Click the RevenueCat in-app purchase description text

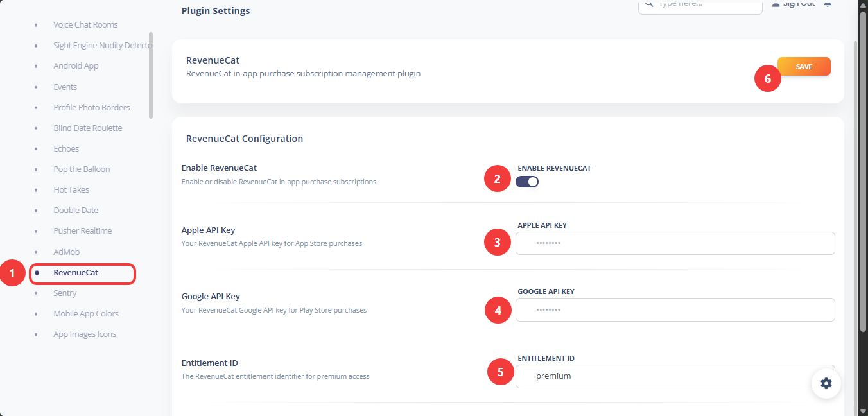click(303, 74)
